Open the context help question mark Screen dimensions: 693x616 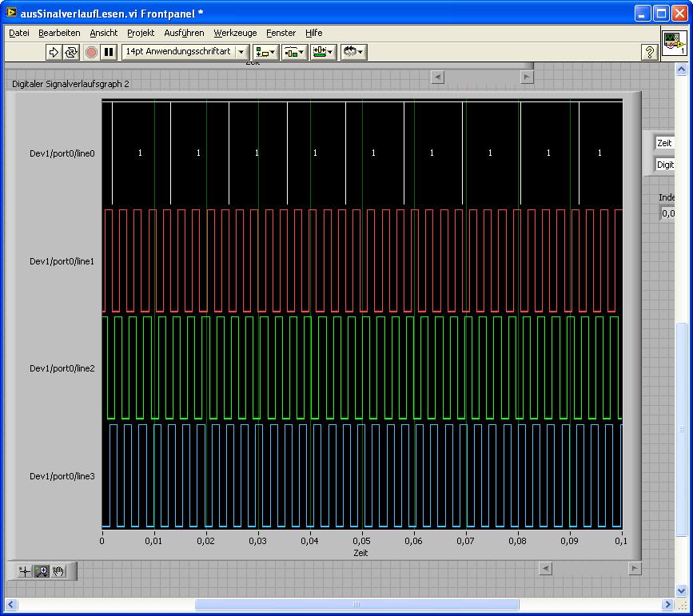click(x=649, y=52)
